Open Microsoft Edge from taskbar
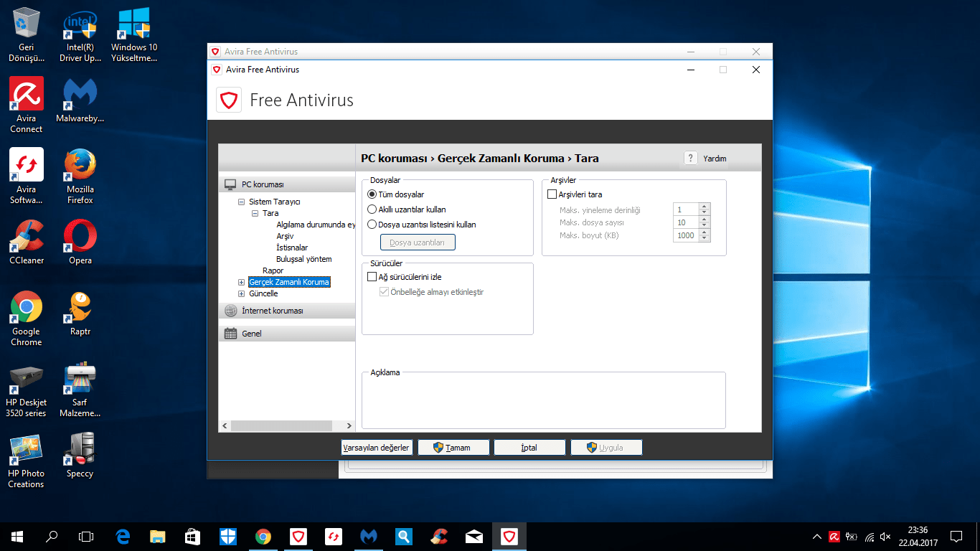980x551 pixels. [x=123, y=536]
